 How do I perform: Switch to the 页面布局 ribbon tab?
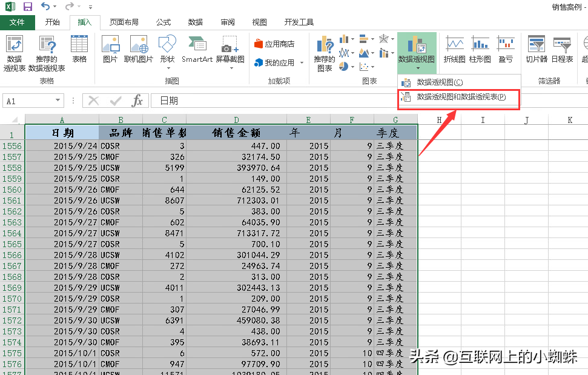click(x=124, y=22)
